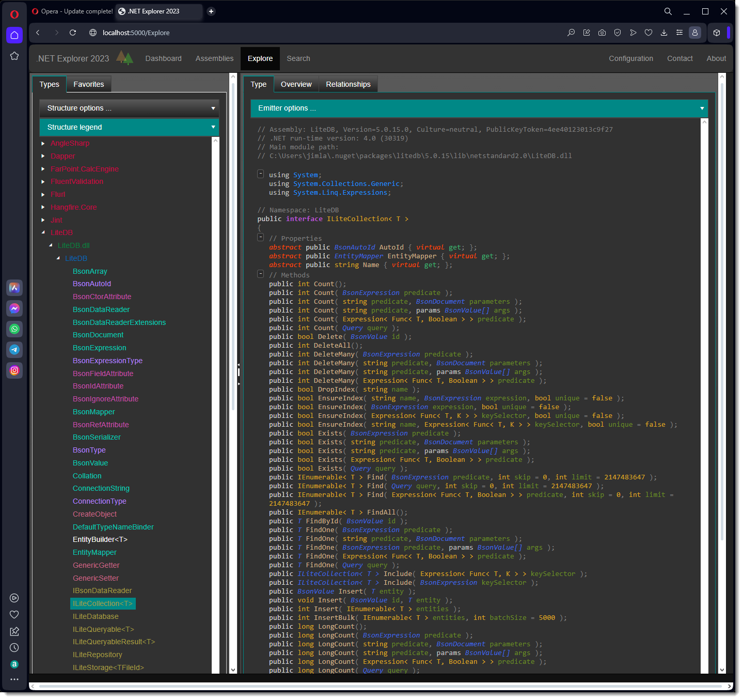Open the Dashboard menu item
The width and height of the screenshot is (743, 700).
point(163,58)
